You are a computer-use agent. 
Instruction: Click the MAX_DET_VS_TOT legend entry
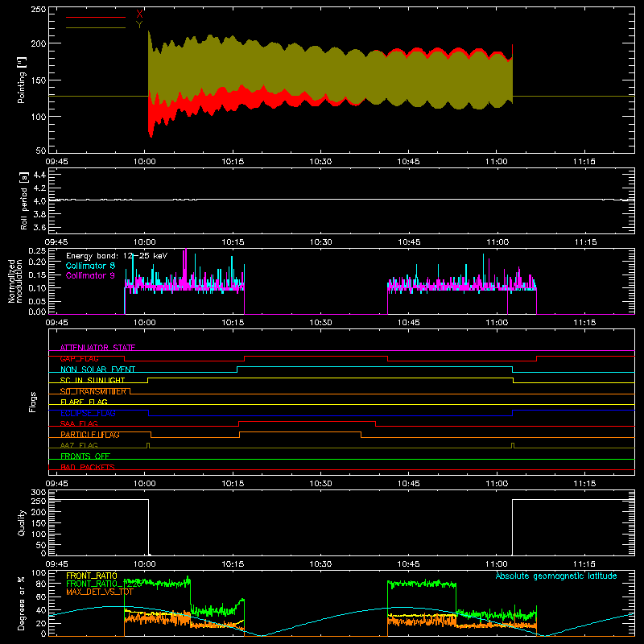[100, 592]
